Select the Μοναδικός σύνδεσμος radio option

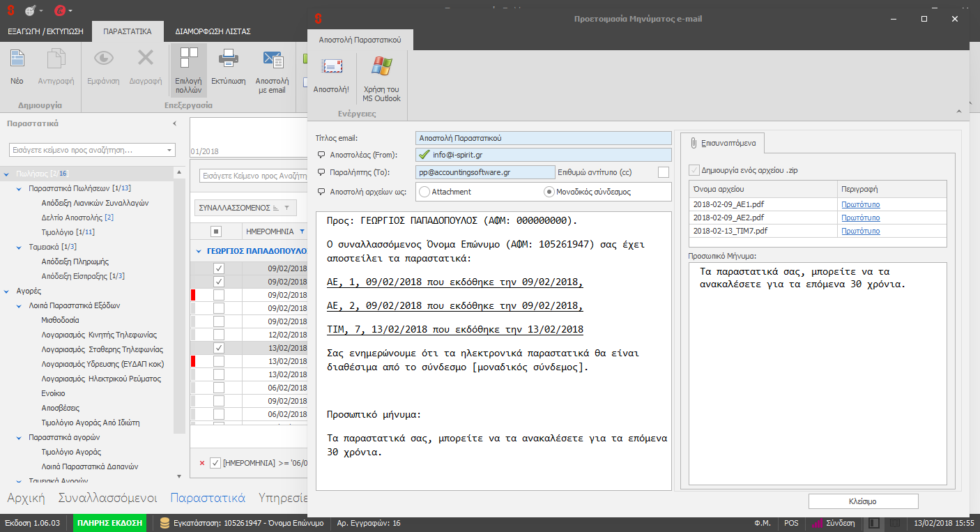point(549,192)
